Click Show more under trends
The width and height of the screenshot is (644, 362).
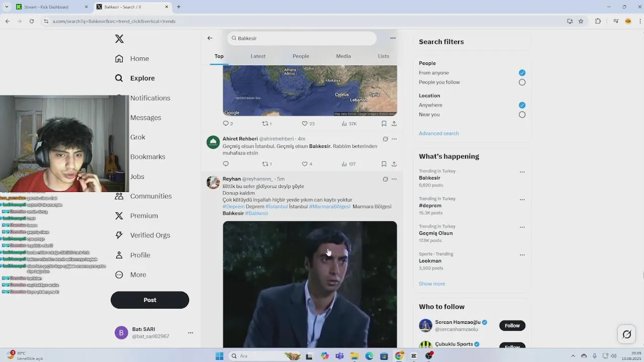(x=432, y=284)
